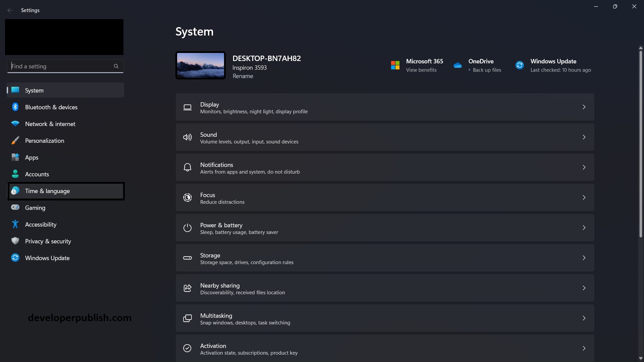The image size is (644, 362).
Task: Expand the Sound row chevron
Action: click(x=584, y=137)
